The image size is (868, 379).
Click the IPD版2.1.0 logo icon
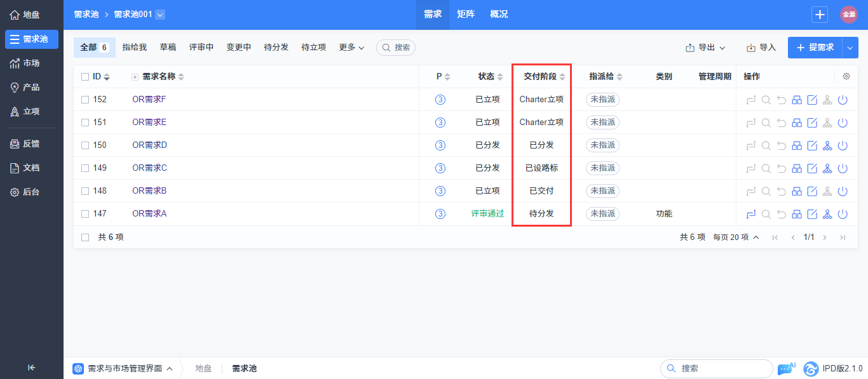pyautogui.click(x=811, y=369)
